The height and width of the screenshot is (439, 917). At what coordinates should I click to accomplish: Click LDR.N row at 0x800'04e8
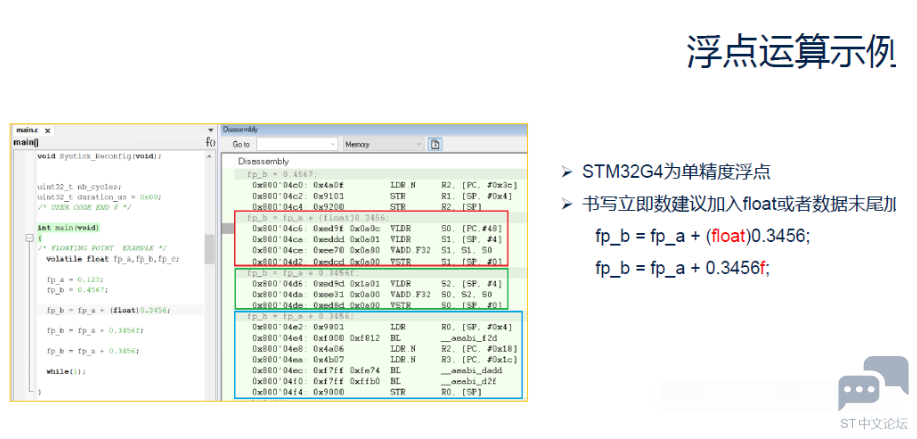385,349
